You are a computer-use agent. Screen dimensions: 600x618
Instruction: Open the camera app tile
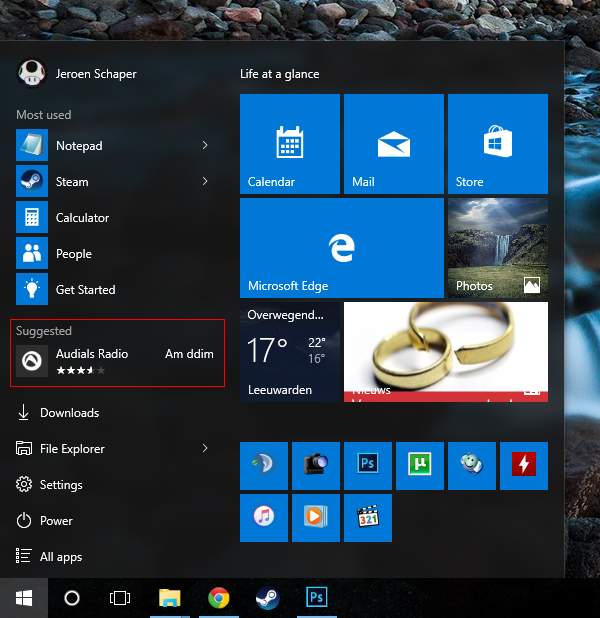pos(316,466)
